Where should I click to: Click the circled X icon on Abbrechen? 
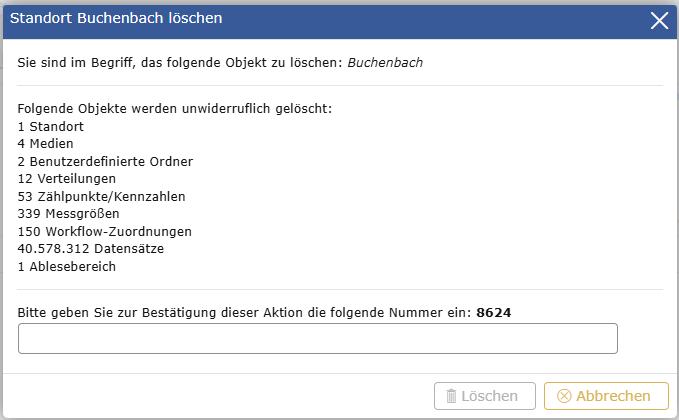564,396
